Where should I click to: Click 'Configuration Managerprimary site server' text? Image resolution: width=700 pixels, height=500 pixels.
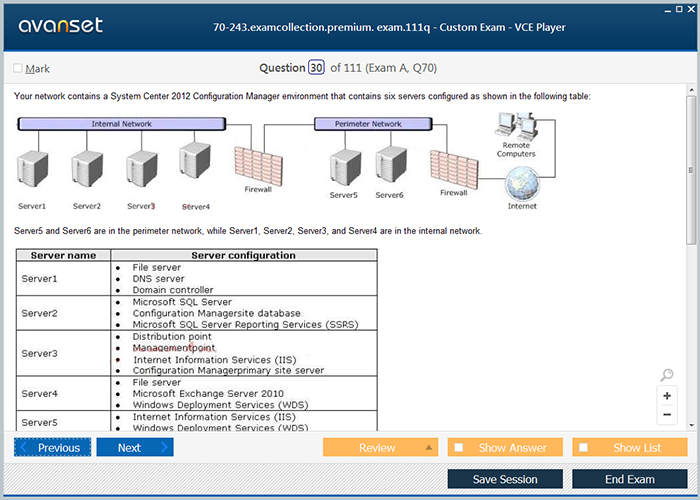pos(228,370)
